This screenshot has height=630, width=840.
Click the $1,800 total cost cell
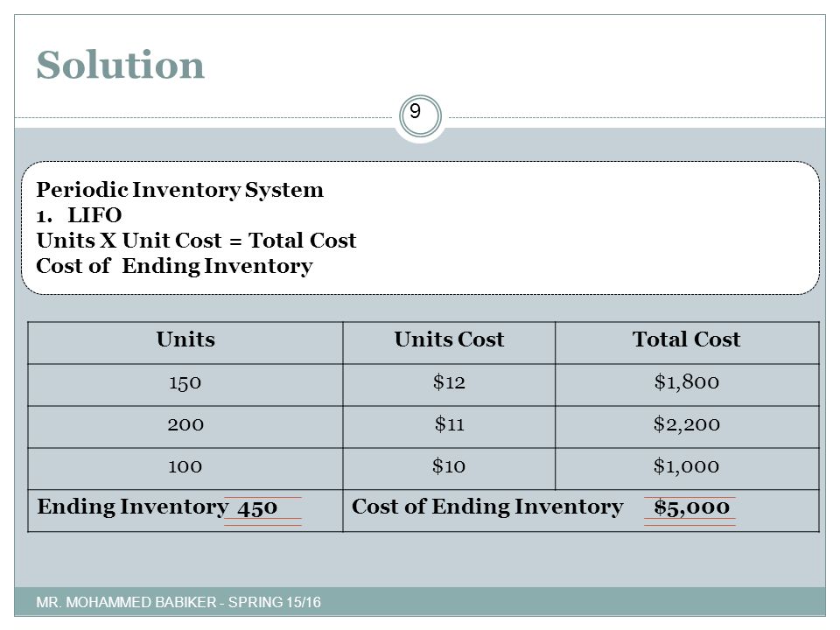coord(687,385)
